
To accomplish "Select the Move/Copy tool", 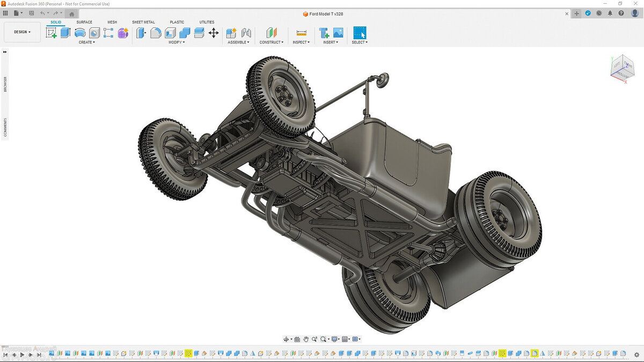I will pos(214,33).
